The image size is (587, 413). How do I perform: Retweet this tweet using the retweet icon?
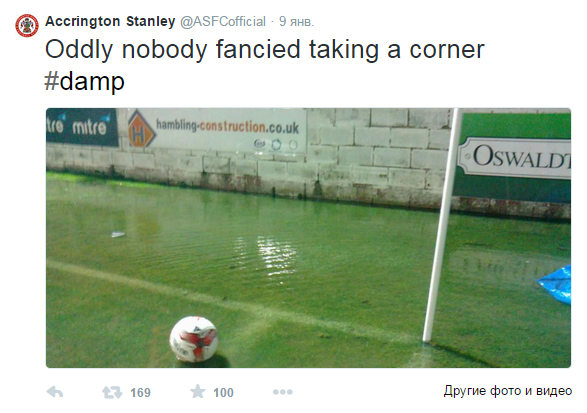112,392
